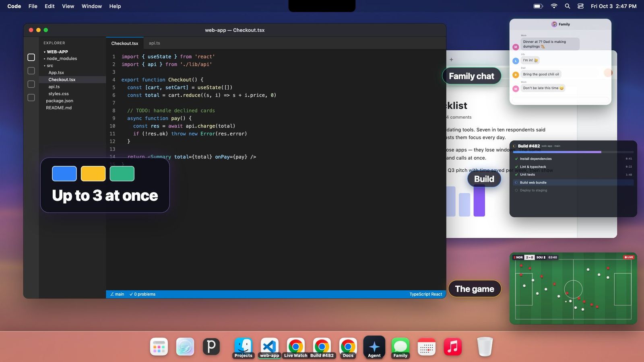Click the message input field in Family chat
The image size is (644, 362).
560,99
